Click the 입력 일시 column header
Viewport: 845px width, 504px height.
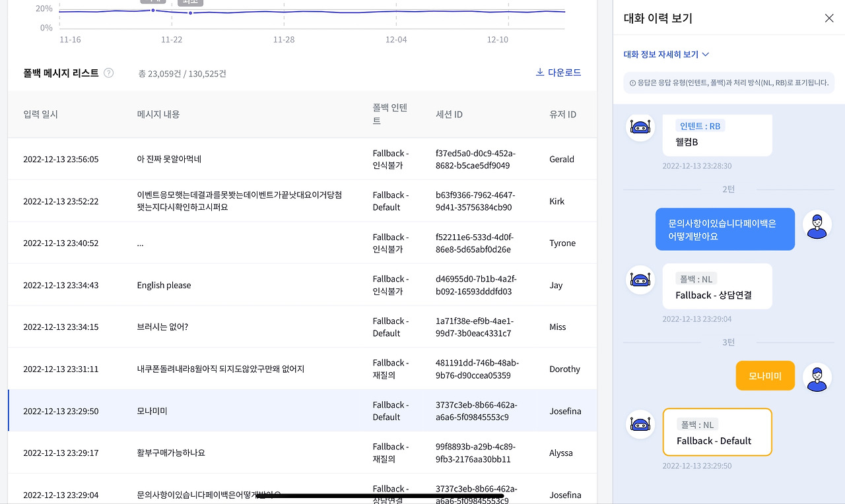coord(41,114)
